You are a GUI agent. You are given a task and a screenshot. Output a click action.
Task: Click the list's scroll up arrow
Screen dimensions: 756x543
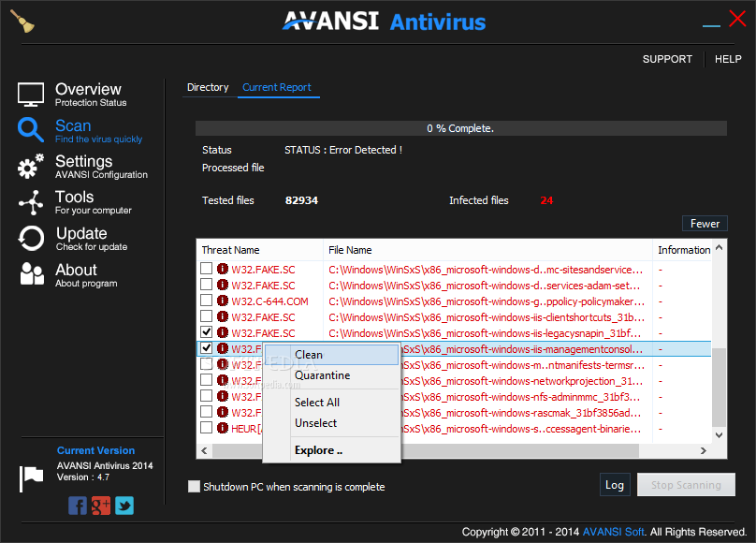719,247
